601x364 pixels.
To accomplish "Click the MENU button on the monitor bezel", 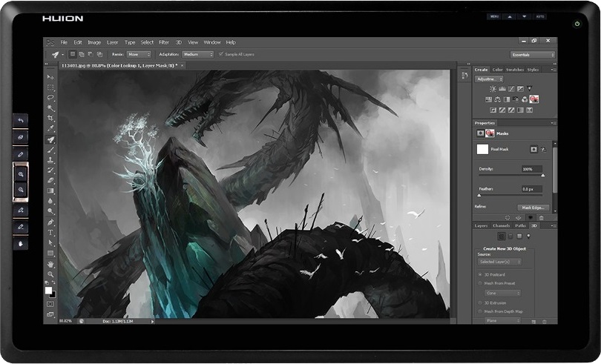I will coord(494,16).
